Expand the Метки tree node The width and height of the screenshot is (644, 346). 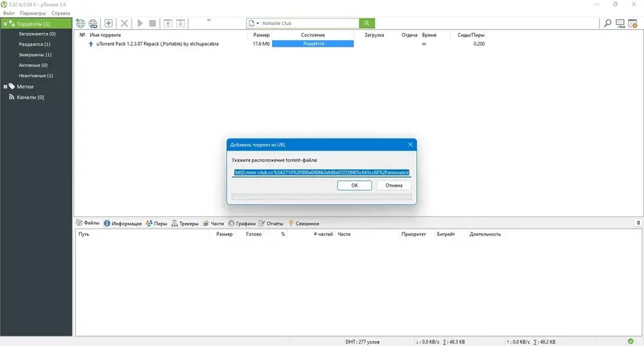[5, 87]
